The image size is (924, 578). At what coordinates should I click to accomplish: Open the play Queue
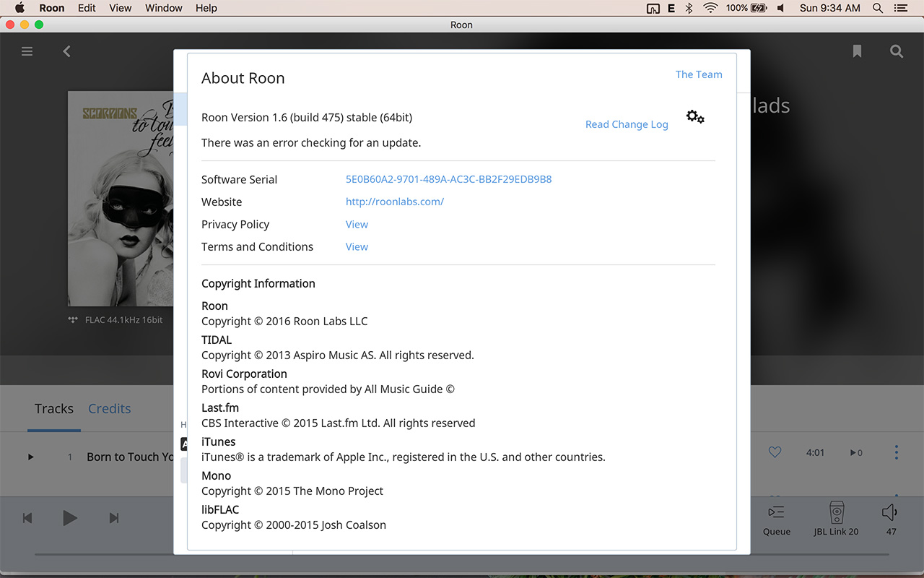click(777, 519)
